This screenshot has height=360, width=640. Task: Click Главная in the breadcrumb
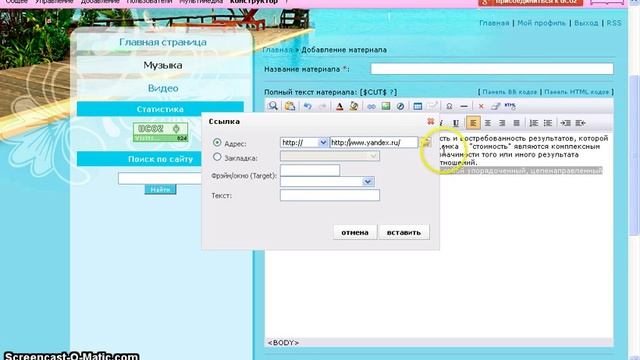pyautogui.click(x=277, y=50)
